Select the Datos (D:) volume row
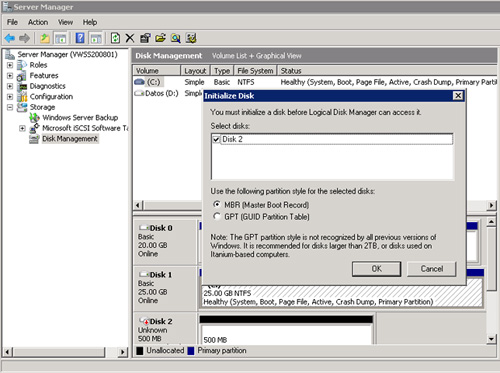Viewport: 500px width, 373px height. point(168,93)
